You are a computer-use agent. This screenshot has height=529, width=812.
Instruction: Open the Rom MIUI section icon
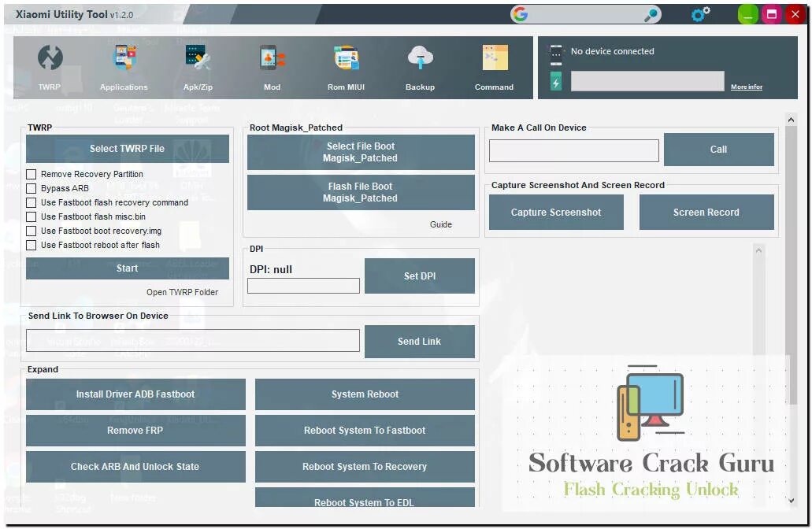(x=346, y=58)
